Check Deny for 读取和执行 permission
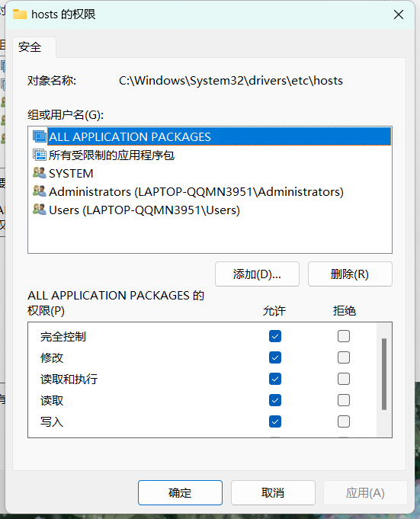420x519 pixels. click(x=344, y=379)
